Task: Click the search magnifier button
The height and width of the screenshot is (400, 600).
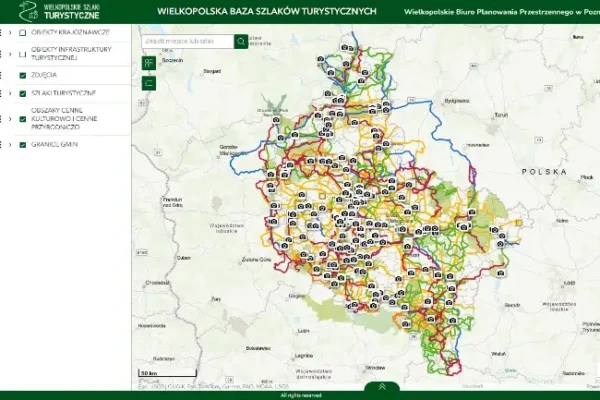Action: pos(241,41)
